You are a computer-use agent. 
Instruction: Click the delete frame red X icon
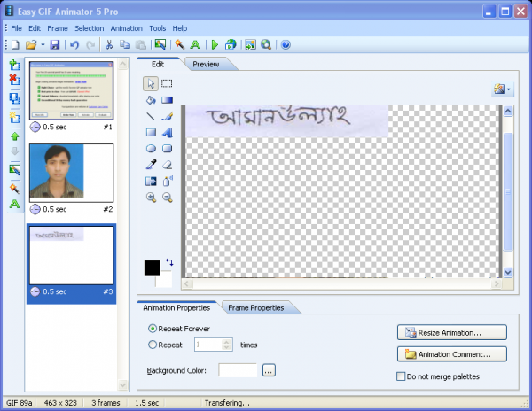tap(14, 80)
